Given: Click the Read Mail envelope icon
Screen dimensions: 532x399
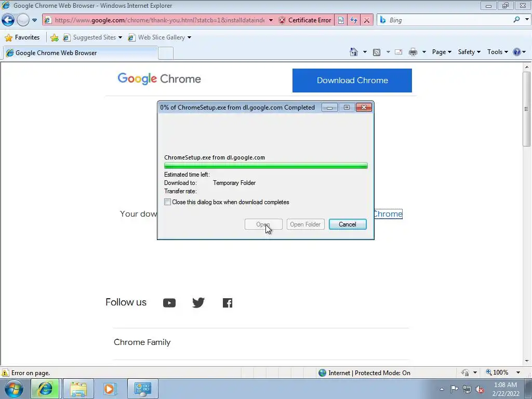Looking at the screenshot, I should [x=398, y=52].
